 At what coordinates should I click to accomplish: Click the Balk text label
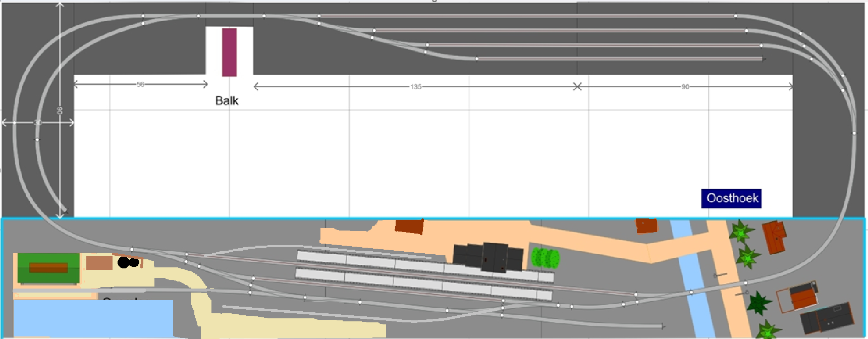(x=227, y=100)
